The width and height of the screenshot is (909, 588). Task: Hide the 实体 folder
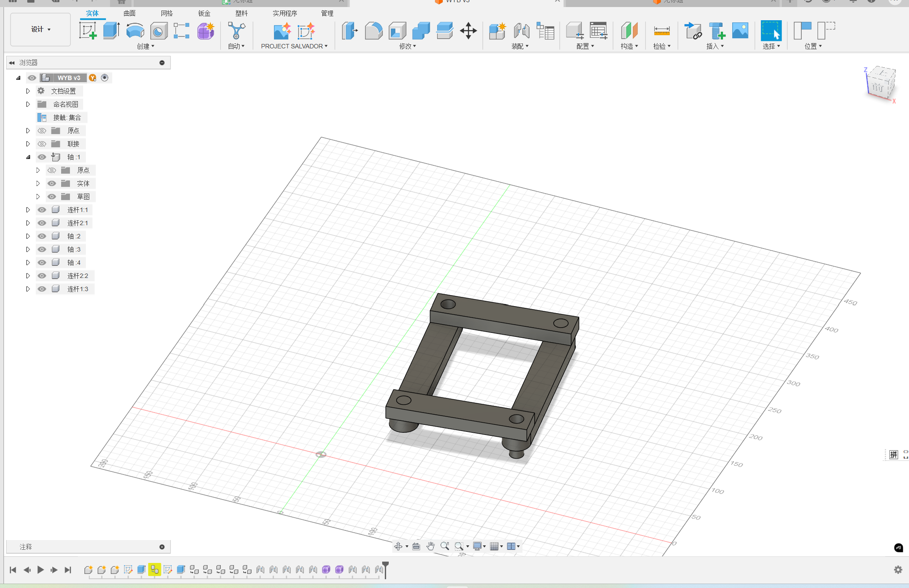(x=51, y=183)
